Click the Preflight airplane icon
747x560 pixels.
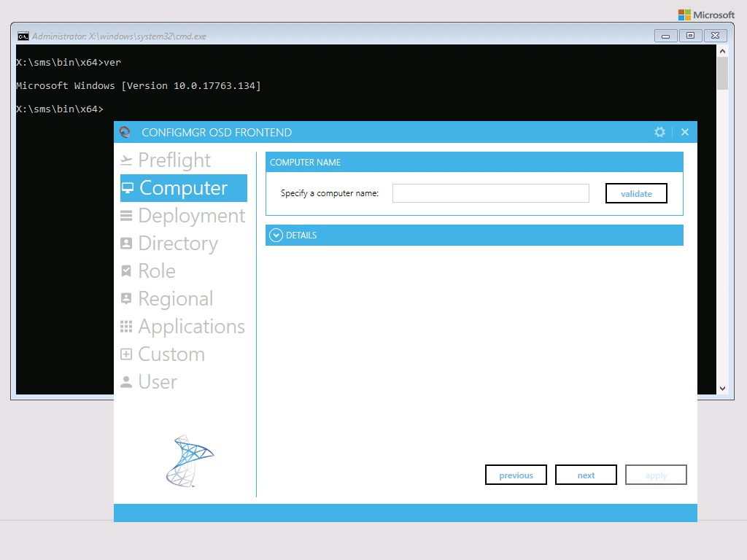click(x=126, y=160)
